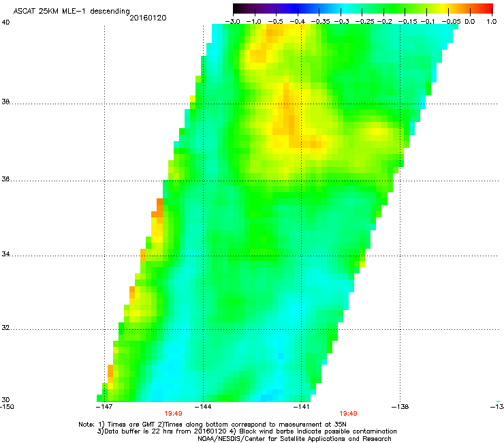Viewport: 504px width, 443px height.
Task: Click the red timestamp between -147 and -144
Action: 173,414
